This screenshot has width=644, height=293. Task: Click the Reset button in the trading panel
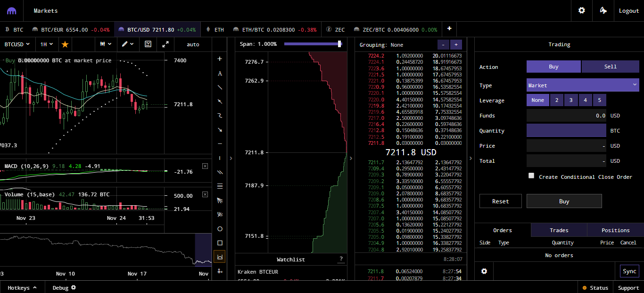click(x=500, y=201)
